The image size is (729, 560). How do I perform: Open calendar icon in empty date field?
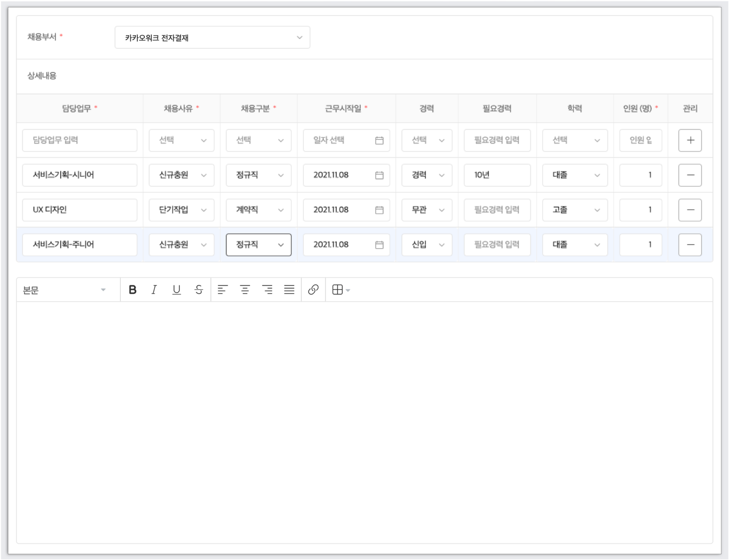point(379,140)
